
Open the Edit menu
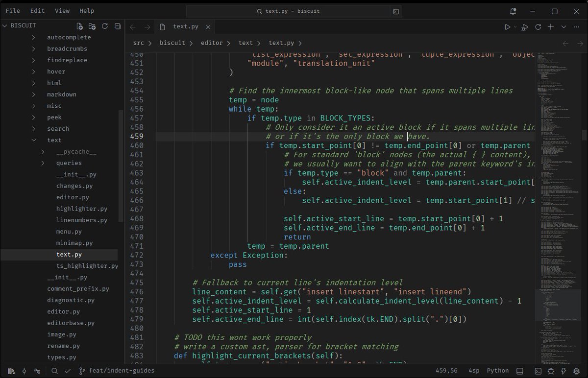click(37, 11)
